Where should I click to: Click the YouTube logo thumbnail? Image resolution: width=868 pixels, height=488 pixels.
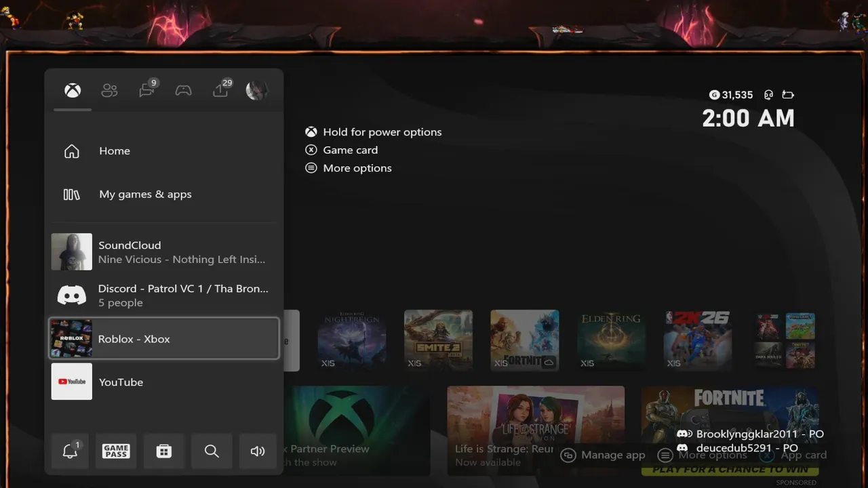(x=72, y=382)
